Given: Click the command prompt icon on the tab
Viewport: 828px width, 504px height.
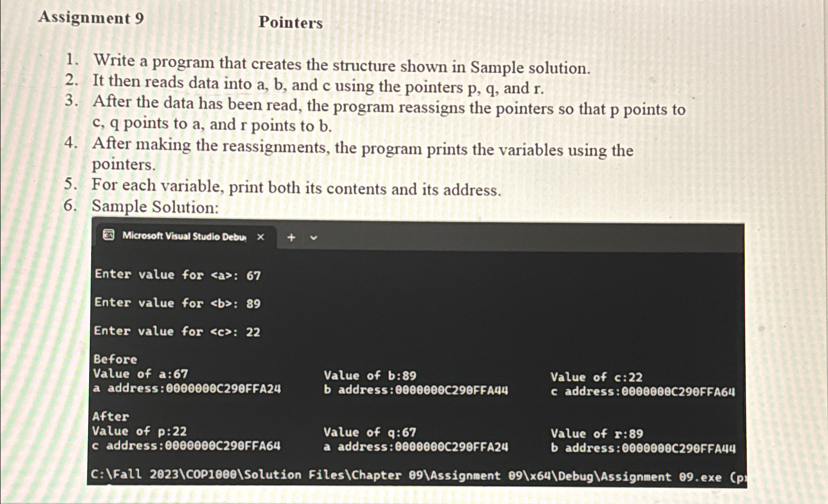Looking at the screenshot, I should (108, 236).
